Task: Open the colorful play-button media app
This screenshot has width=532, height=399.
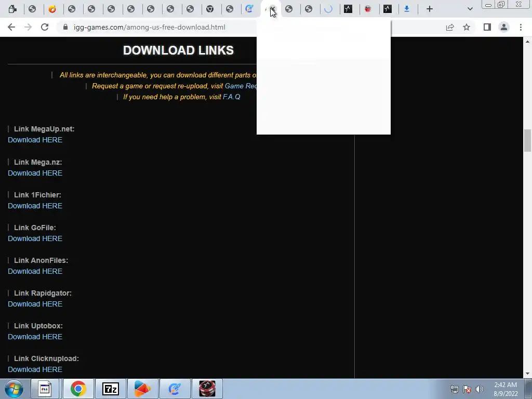Action: point(142,389)
